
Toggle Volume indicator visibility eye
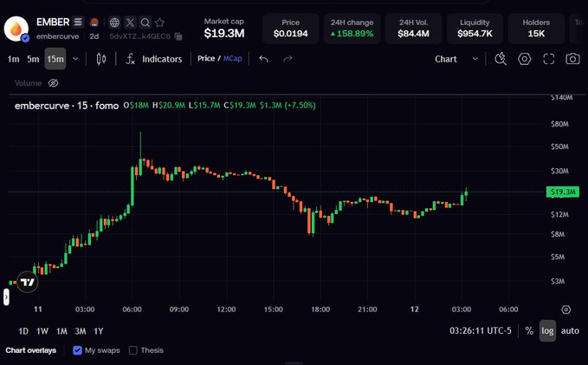point(53,83)
